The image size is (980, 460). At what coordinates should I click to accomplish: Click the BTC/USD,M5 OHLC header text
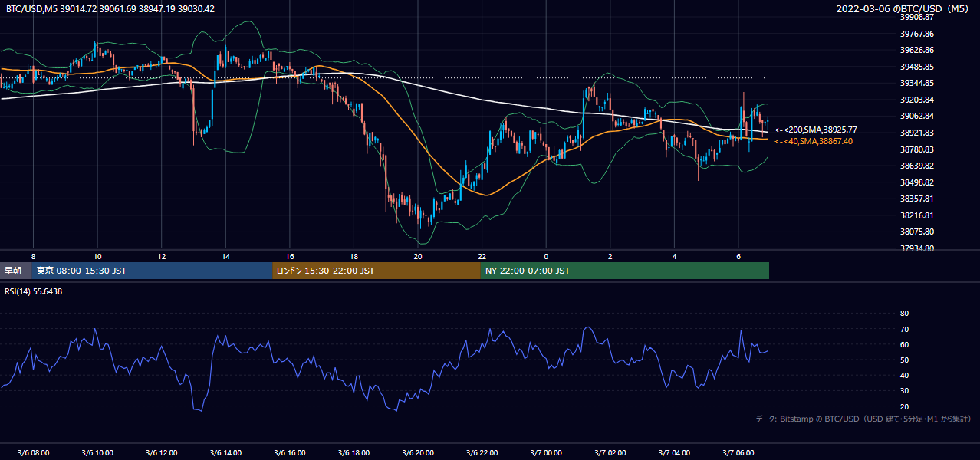(110, 9)
